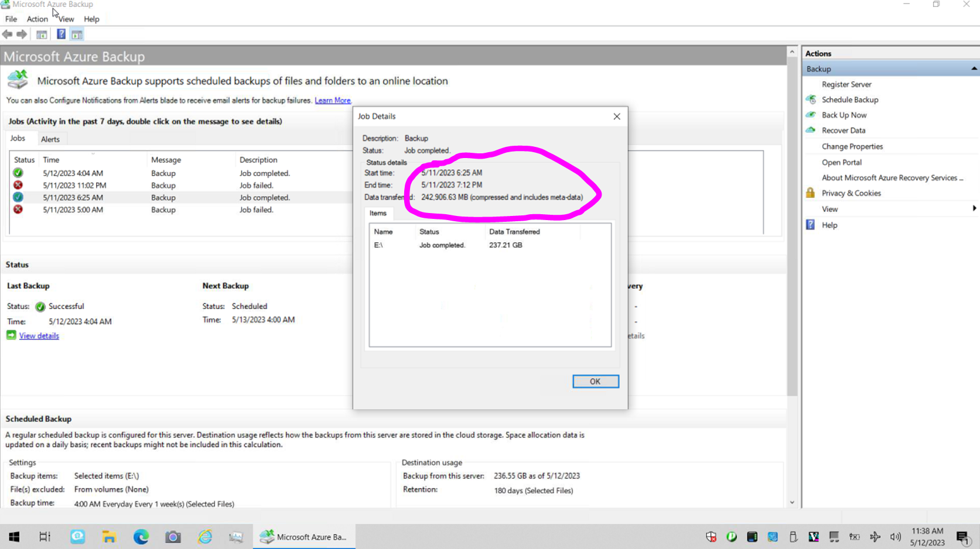Collapse the Backup section in Actions pane

point(974,68)
